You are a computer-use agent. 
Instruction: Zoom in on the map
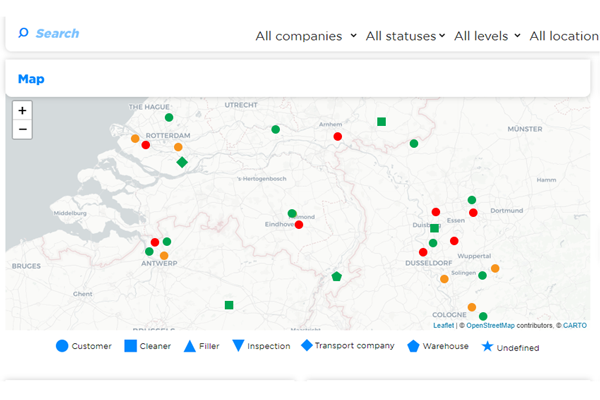22,111
